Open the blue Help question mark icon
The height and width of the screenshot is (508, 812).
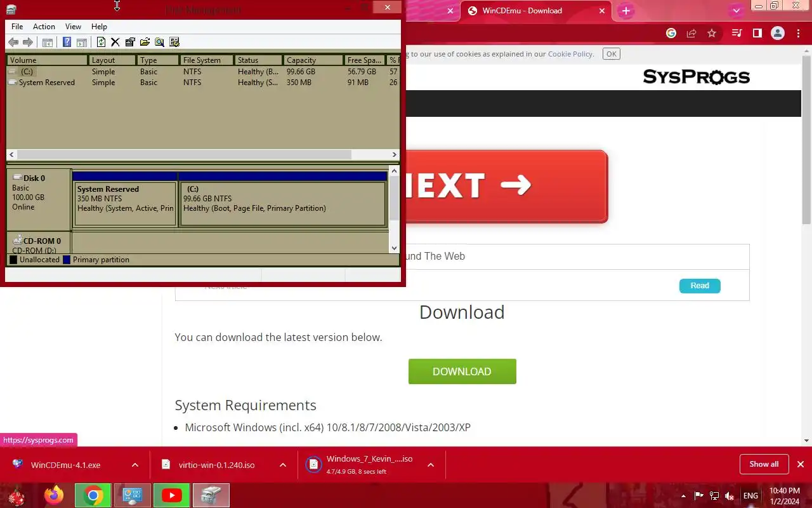pos(67,42)
